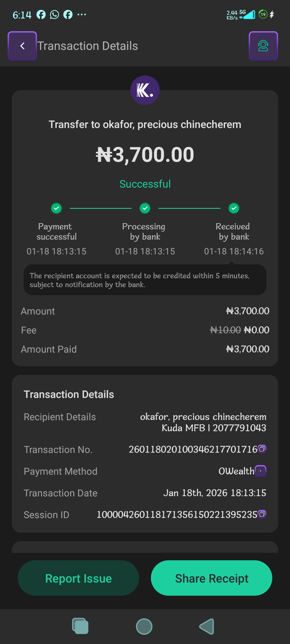Tap the Share Receipt button

pos(212,578)
